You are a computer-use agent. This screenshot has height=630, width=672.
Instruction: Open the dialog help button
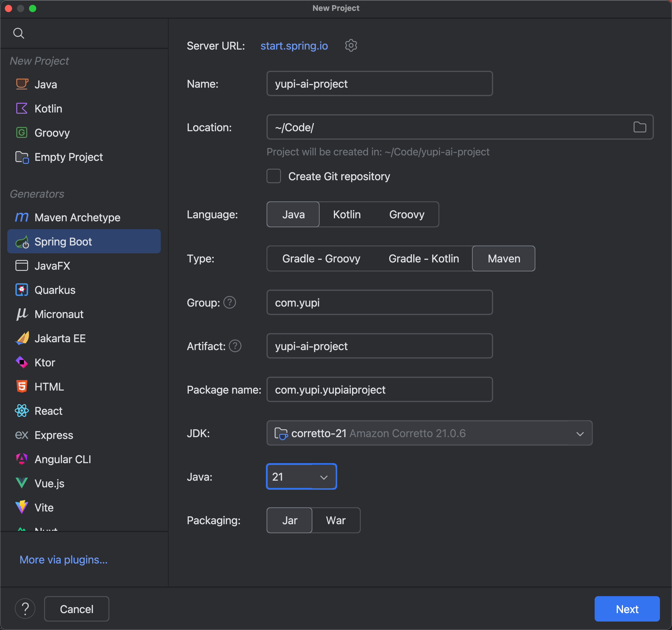(25, 609)
